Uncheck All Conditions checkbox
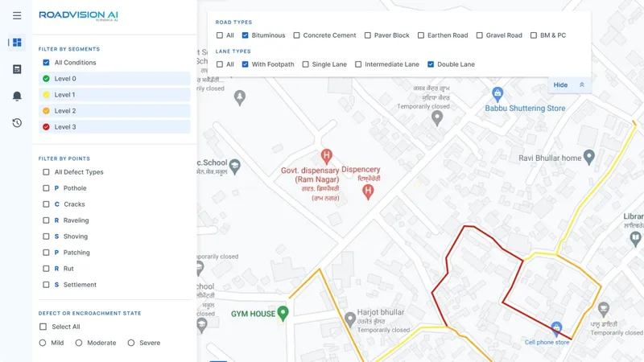Viewport: 644px width, 362px height. (x=46, y=63)
